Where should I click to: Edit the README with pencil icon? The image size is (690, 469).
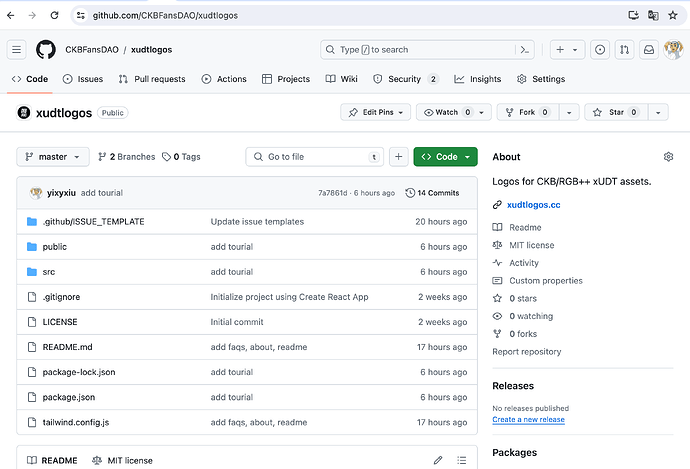point(438,460)
